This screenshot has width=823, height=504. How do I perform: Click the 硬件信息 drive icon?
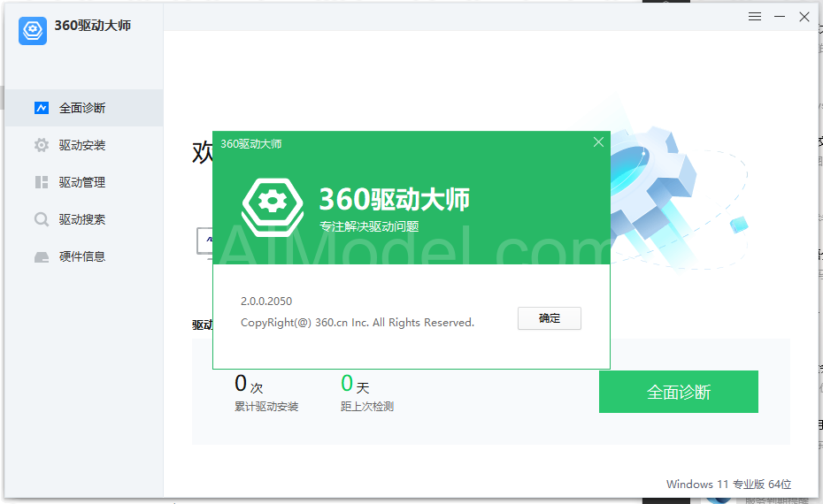tap(42, 257)
